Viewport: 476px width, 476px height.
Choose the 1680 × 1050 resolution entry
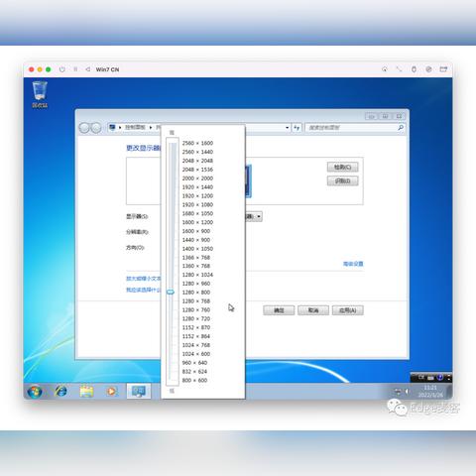(197, 213)
